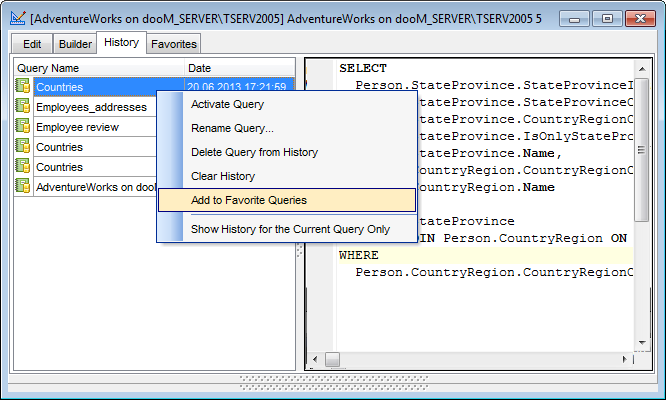Click the application icon in title bar

(17, 18)
